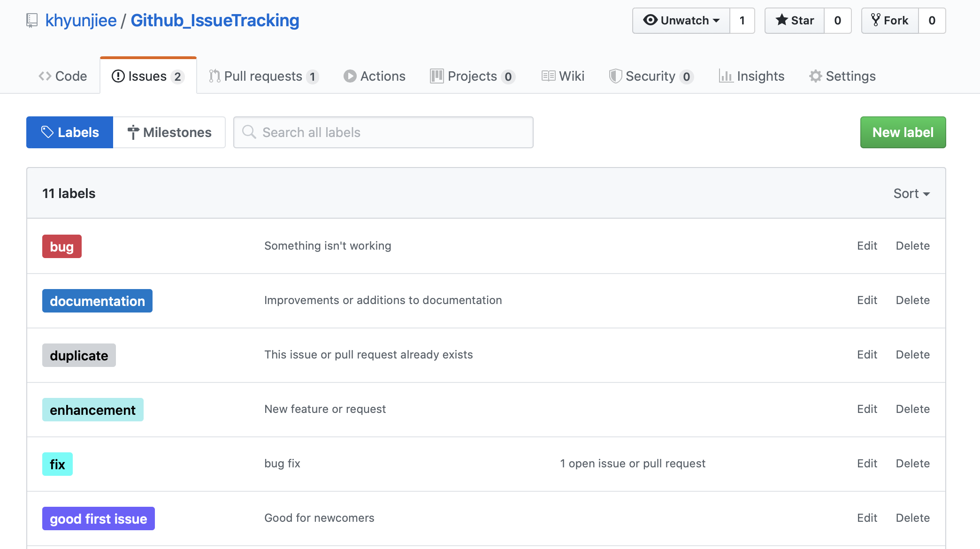Click Delete for the duplicate label

(912, 355)
